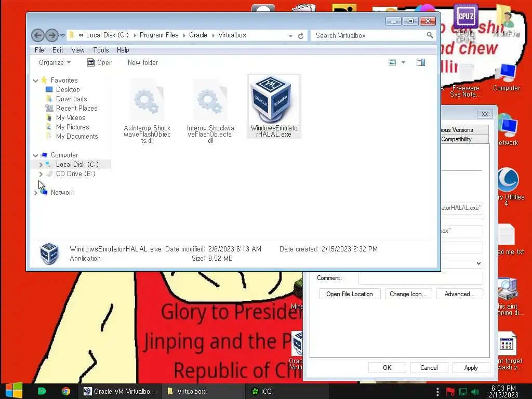Screen dimensions: 532x399
Task: Click Advanced... in Properties dialog
Action: (x=459, y=294)
